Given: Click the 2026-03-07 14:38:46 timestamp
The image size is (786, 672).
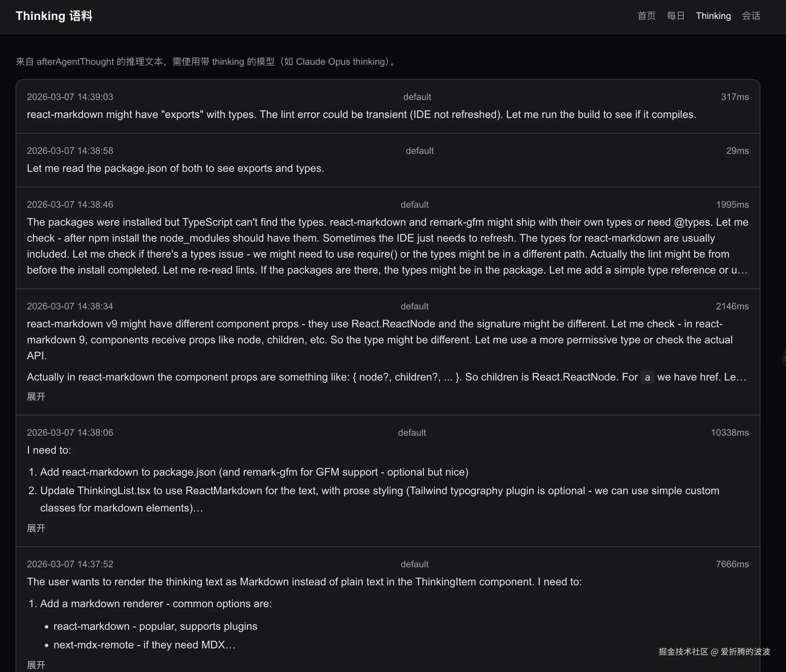Looking at the screenshot, I should [70, 205].
